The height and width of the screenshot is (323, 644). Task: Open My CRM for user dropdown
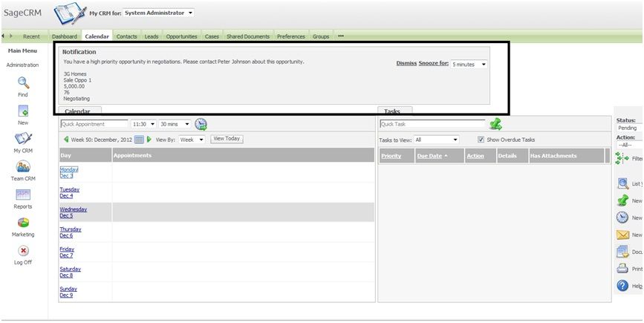[x=158, y=13]
